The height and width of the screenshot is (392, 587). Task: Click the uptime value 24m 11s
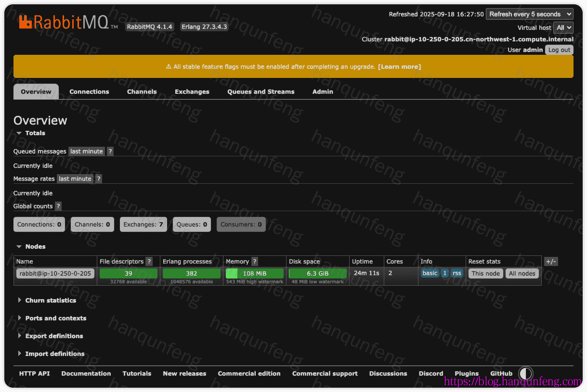366,273
